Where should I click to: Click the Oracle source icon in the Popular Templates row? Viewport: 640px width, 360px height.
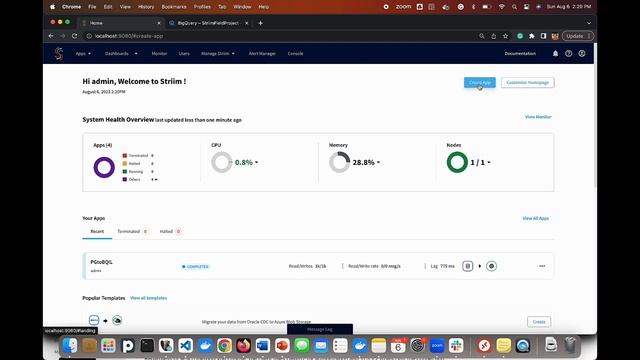[94, 320]
